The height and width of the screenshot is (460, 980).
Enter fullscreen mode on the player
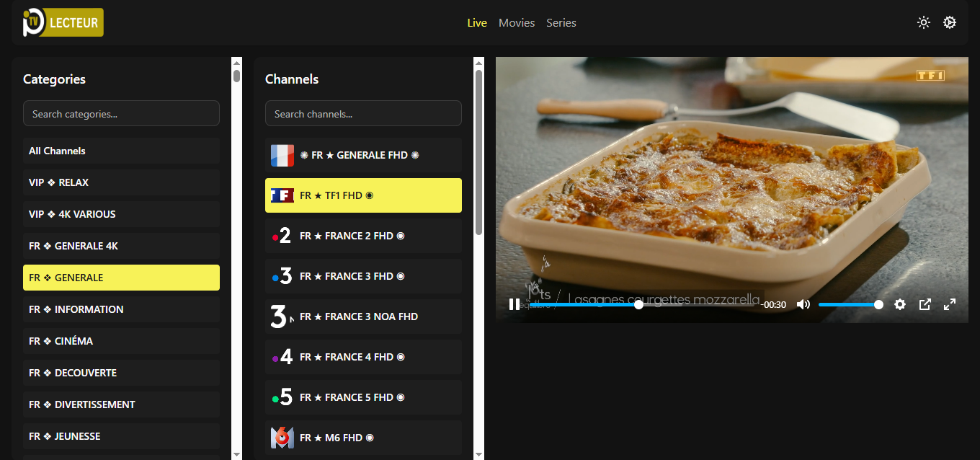[x=950, y=304]
